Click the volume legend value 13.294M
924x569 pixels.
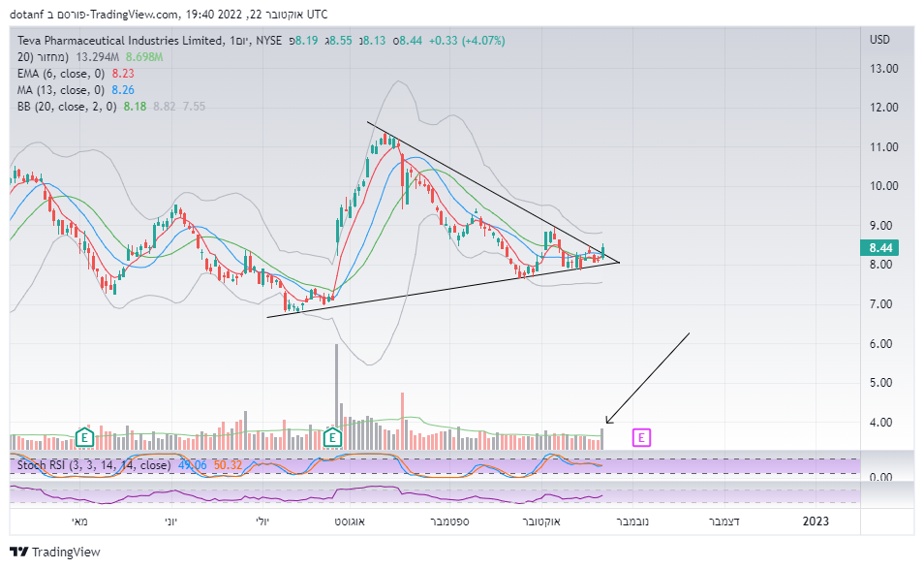pos(98,57)
